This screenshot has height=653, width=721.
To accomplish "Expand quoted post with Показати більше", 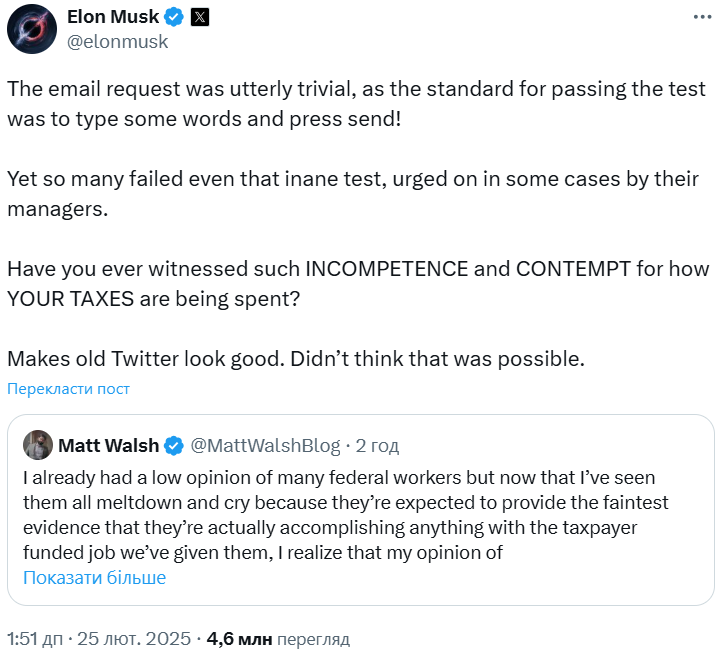I will (x=94, y=577).
